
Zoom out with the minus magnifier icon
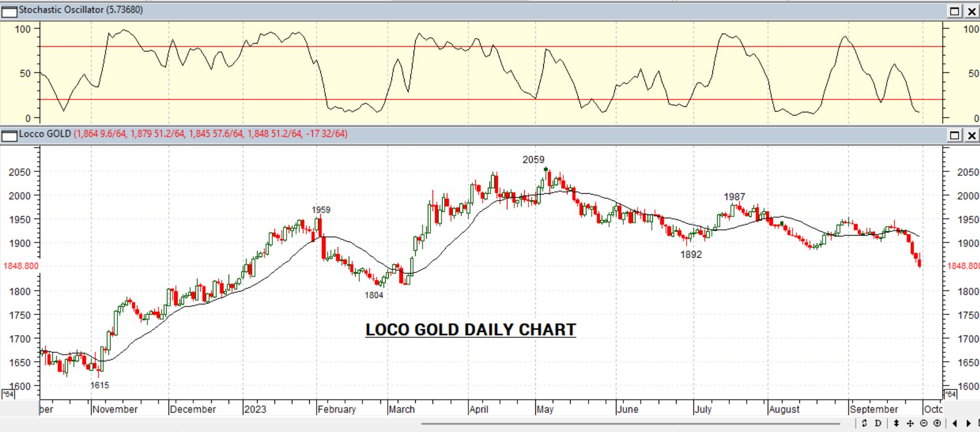[924, 423]
